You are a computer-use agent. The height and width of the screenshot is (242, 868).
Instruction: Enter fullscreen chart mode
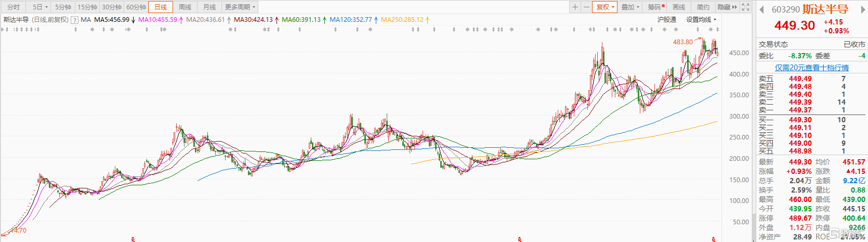click(x=745, y=7)
